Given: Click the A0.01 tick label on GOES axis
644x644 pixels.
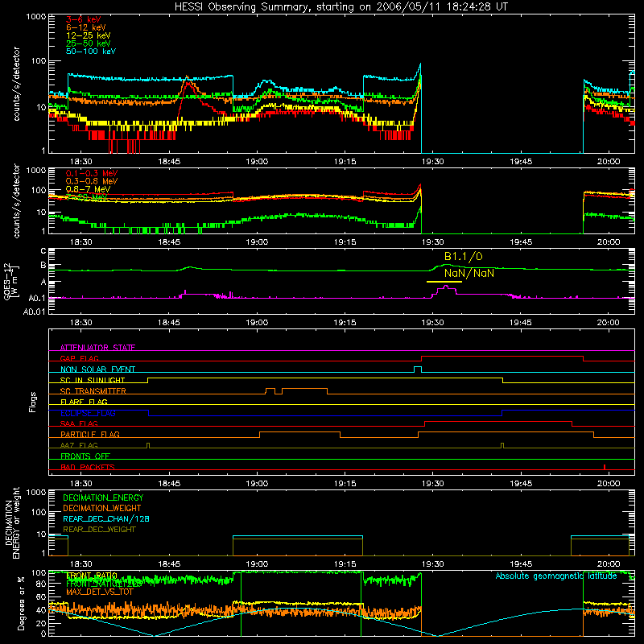Looking at the screenshot, I should [x=34, y=312].
